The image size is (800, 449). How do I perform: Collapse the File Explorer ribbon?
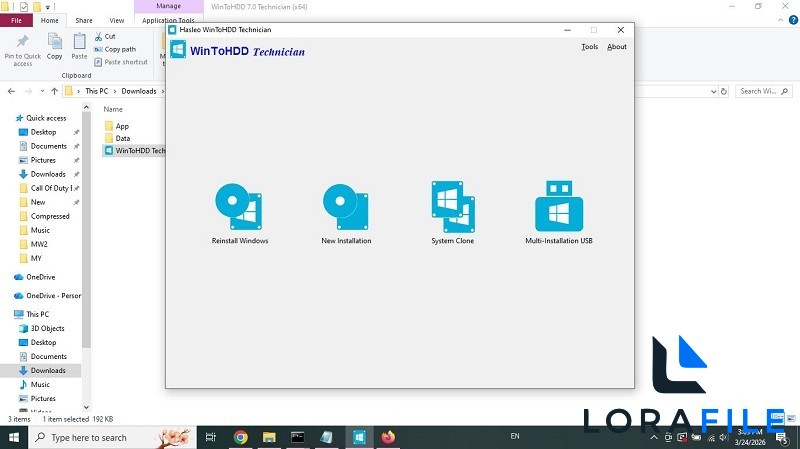coord(780,20)
